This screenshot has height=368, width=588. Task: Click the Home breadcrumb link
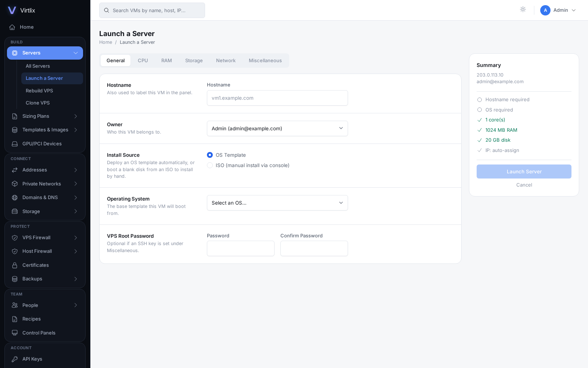point(106,42)
